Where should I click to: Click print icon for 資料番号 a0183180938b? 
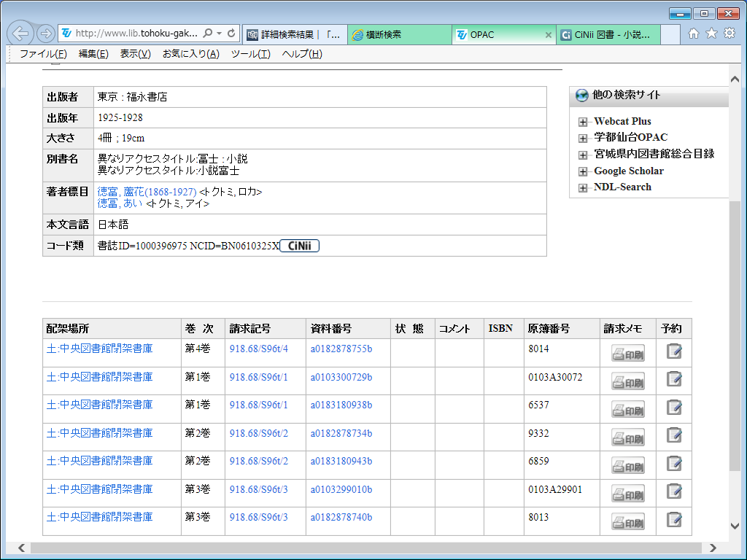click(628, 410)
